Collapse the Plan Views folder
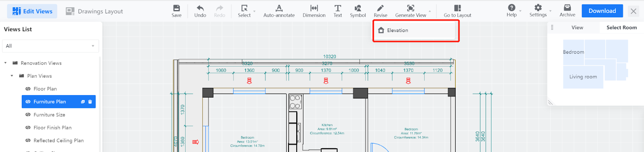The height and width of the screenshot is (152, 644). tap(12, 76)
